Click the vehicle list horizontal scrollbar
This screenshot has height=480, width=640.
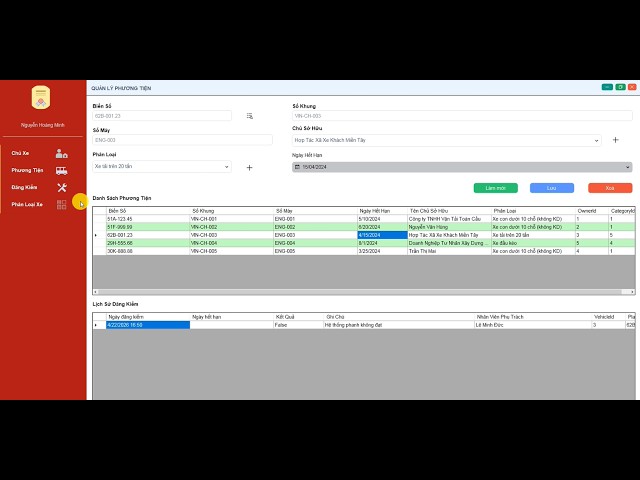pyautogui.click(x=359, y=292)
